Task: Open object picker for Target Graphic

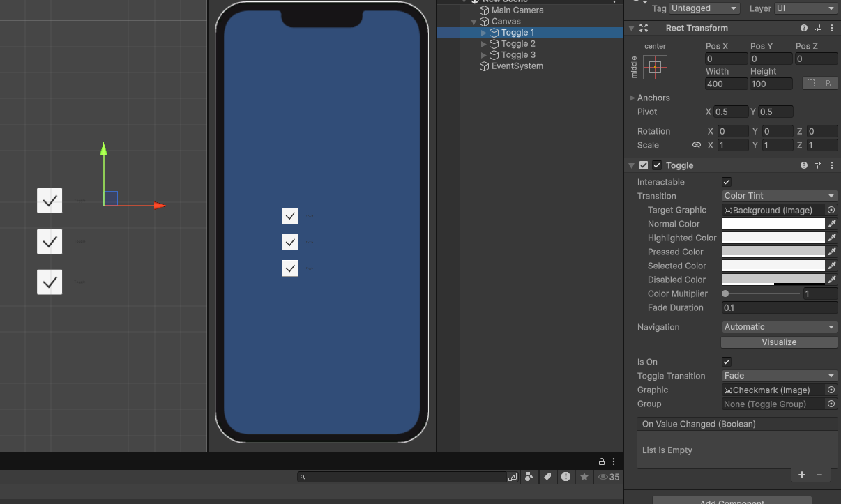Action: (831, 210)
